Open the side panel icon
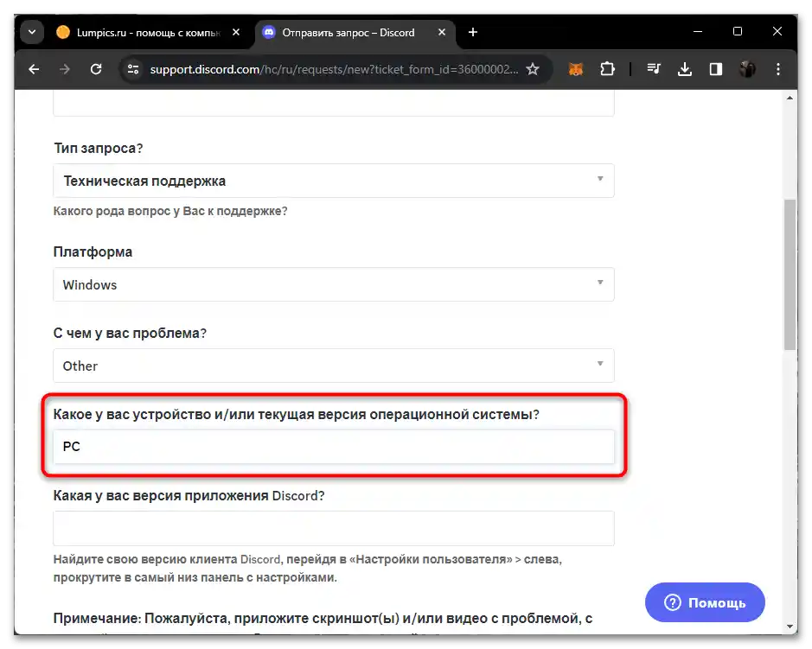812x649 pixels. click(x=716, y=69)
